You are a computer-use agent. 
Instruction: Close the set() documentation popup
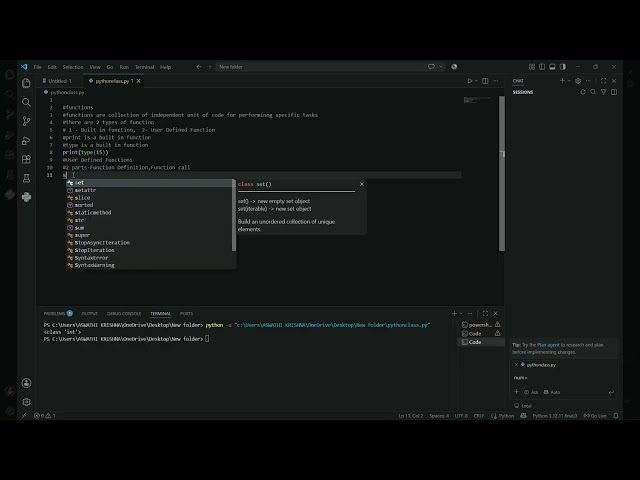coord(362,184)
